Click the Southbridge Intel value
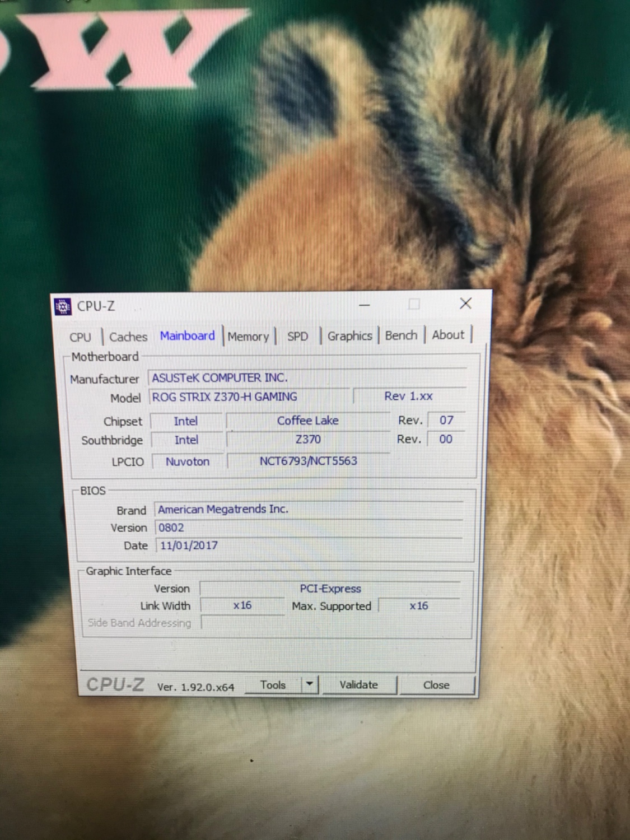630x840 pixels. (x=186, y=440)
